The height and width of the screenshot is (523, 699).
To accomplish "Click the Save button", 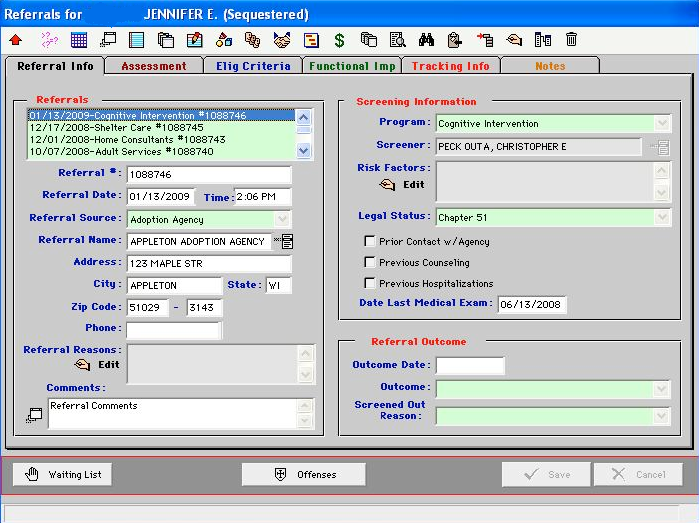I will click(547, 474).
